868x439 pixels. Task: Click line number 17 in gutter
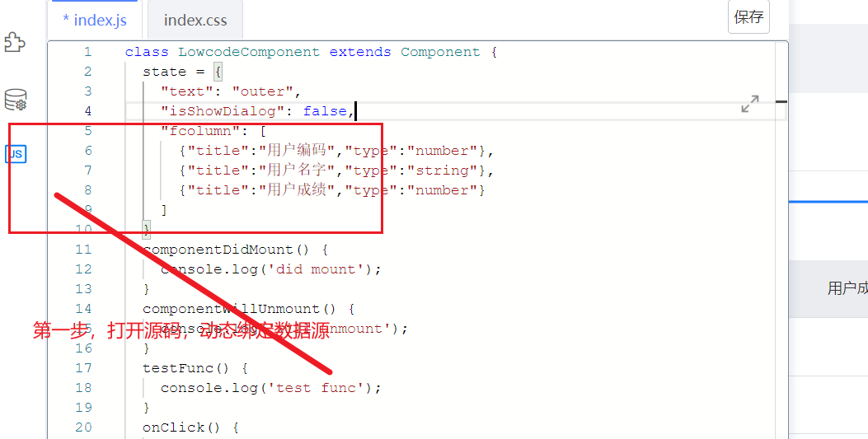[x=83, y=367]
